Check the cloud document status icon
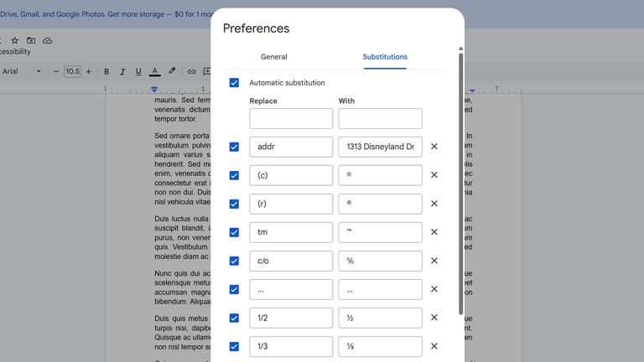 tap(48, 40)
